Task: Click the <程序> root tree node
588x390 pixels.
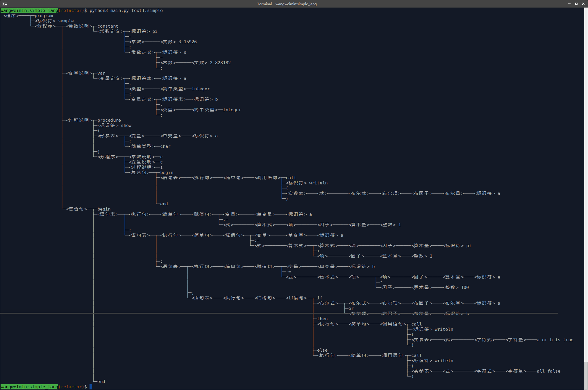Action: pyautogui.click(x=11, y=16)
